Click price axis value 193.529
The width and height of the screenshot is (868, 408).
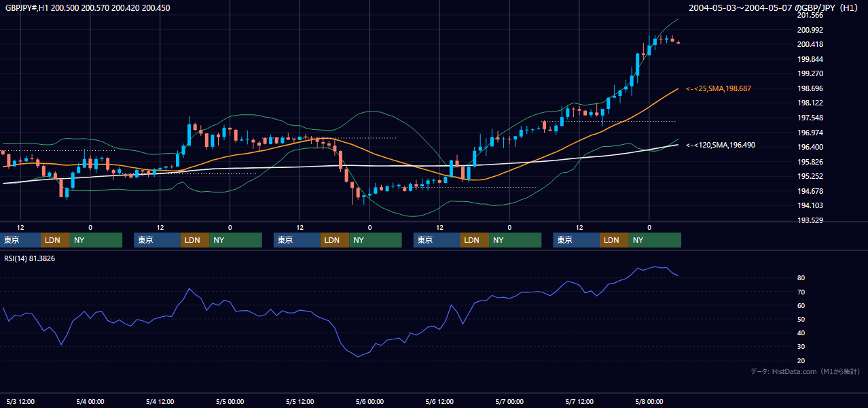(x=810, y=220)
